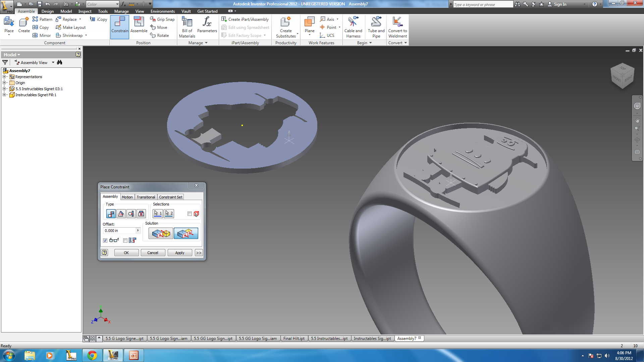This screenshot has width=644, height=362.
Task: Click the Make Layout tool
Action: point(71,27)
